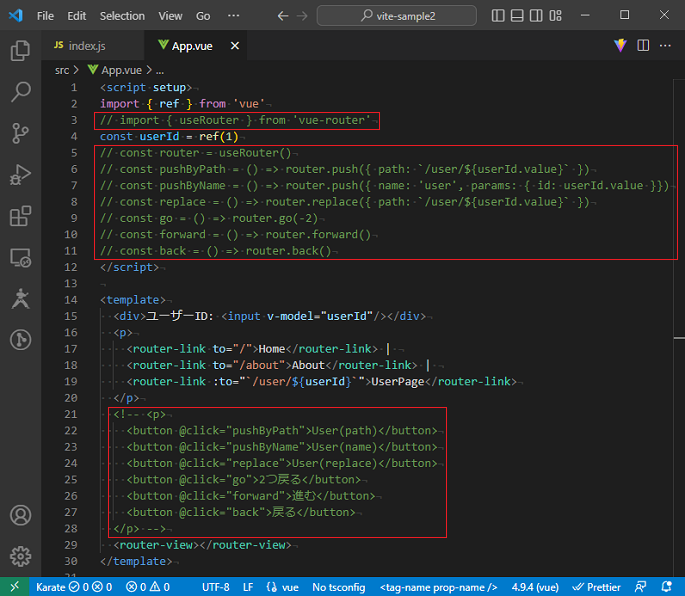Open the Remote Explorer view
This screenshot has width=685, height=596.
tap(20, 257)
